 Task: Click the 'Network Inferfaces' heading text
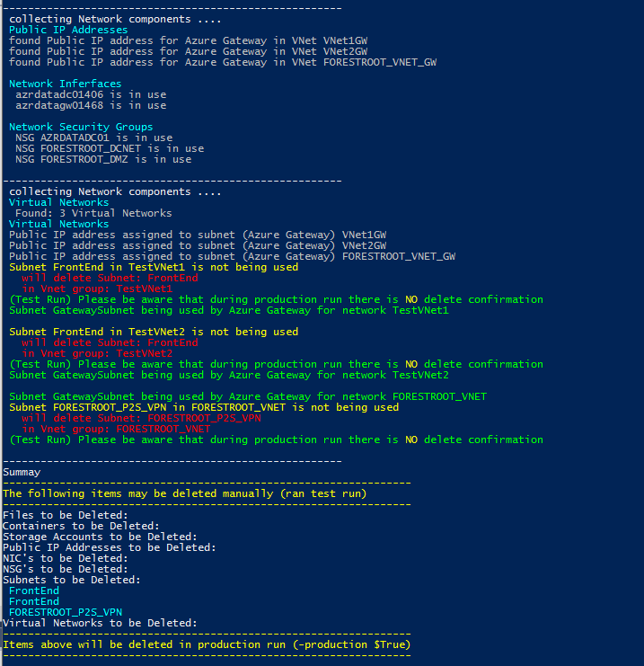click(x=66, y=84)
